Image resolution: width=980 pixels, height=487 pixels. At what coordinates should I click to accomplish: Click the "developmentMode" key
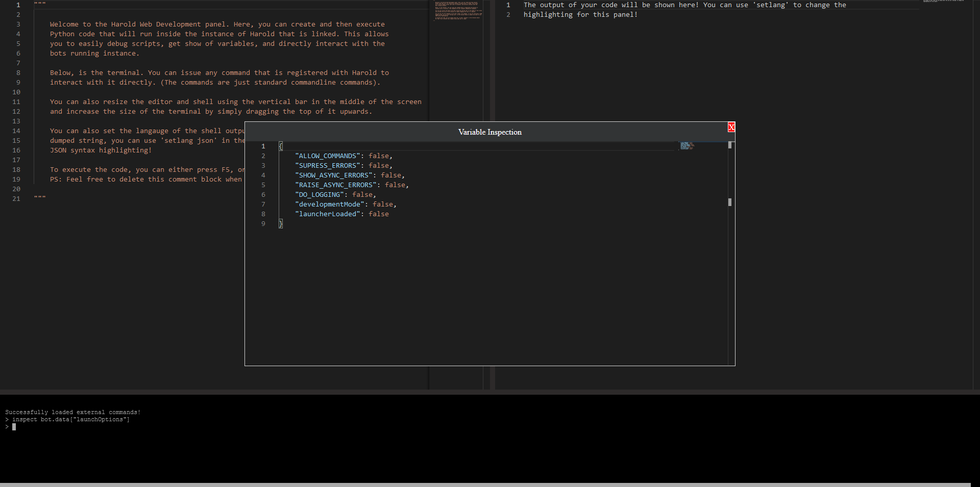330,204
